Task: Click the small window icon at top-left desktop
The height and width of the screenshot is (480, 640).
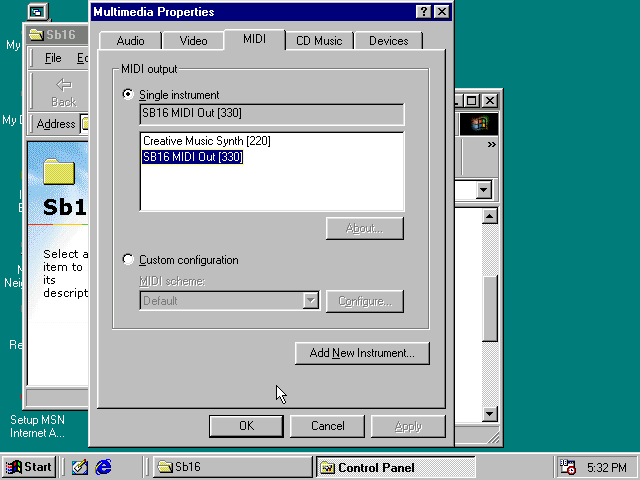Action: point(38,12)
